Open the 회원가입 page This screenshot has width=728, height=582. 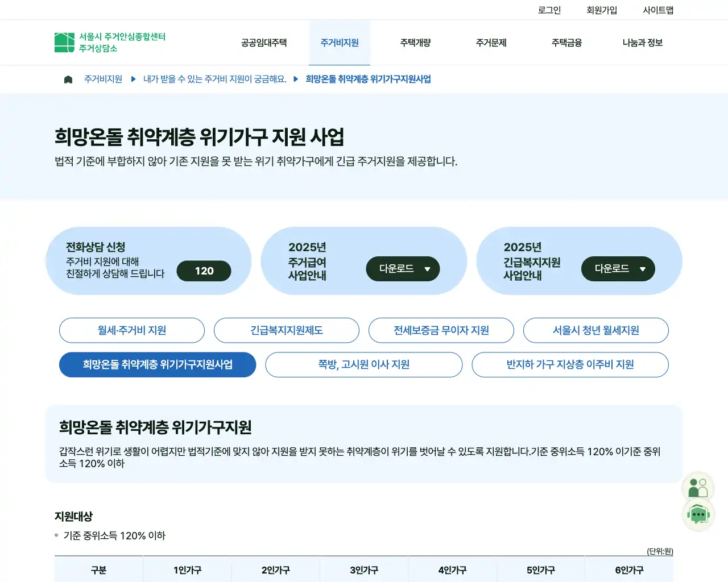tap(601, 9)
